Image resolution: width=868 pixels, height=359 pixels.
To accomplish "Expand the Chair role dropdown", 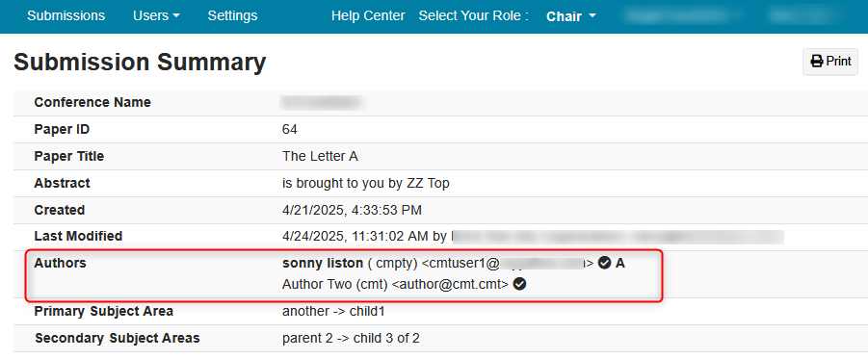I will tap(570, 16).
